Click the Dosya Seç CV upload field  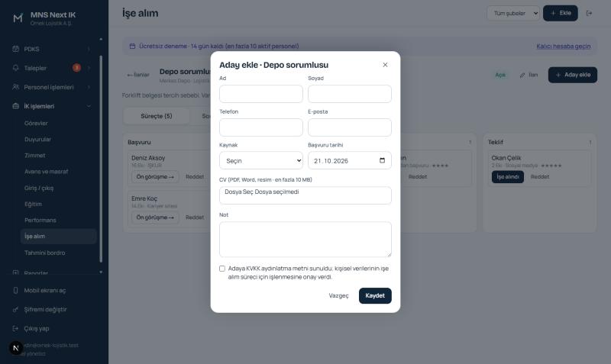point(305,195)
